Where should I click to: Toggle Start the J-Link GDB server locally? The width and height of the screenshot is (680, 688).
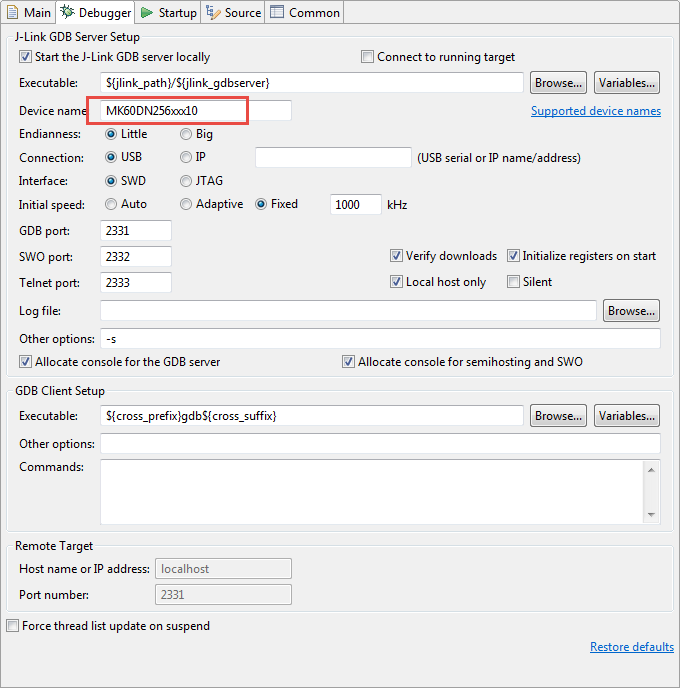coord(26,57)
